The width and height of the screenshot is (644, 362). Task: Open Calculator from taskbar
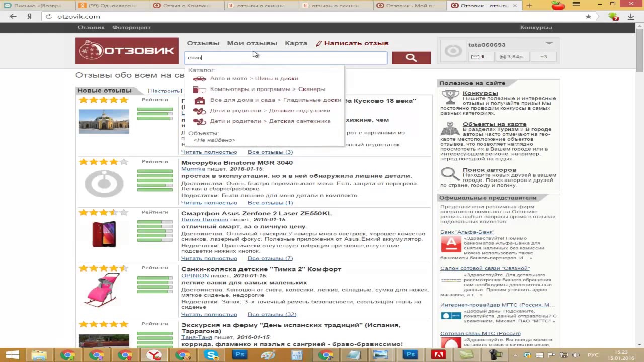click(x=297, y=355)
